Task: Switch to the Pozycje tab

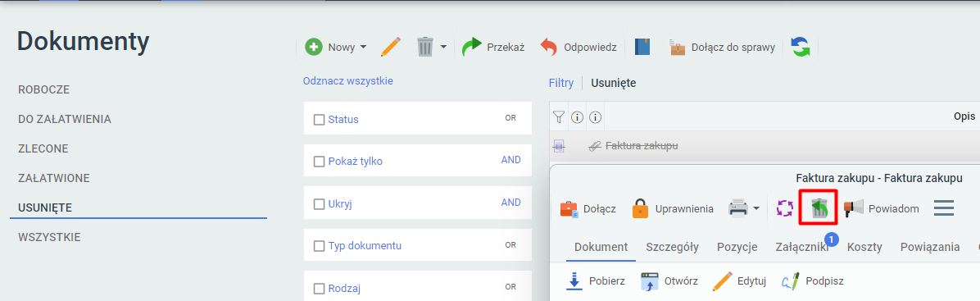Action: (737, 247)
